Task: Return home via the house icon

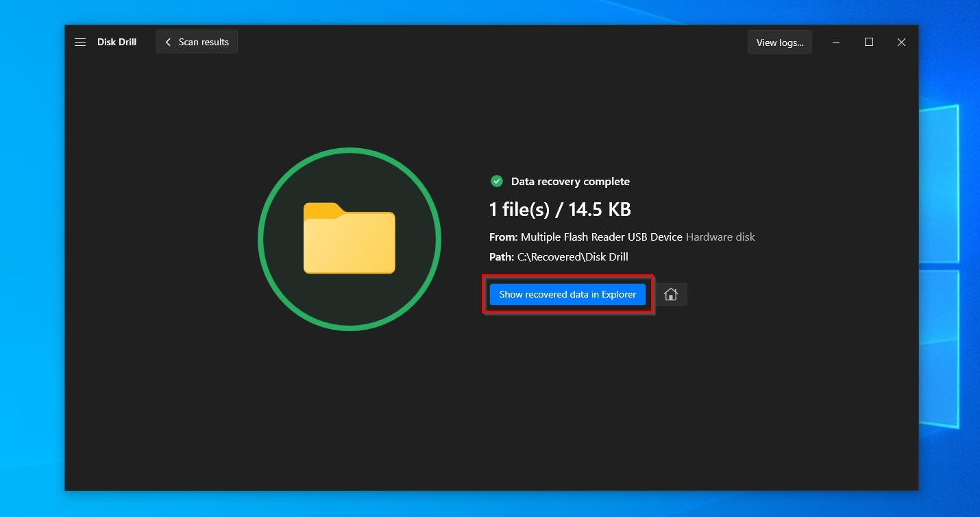Action: [x=671, y=294]
